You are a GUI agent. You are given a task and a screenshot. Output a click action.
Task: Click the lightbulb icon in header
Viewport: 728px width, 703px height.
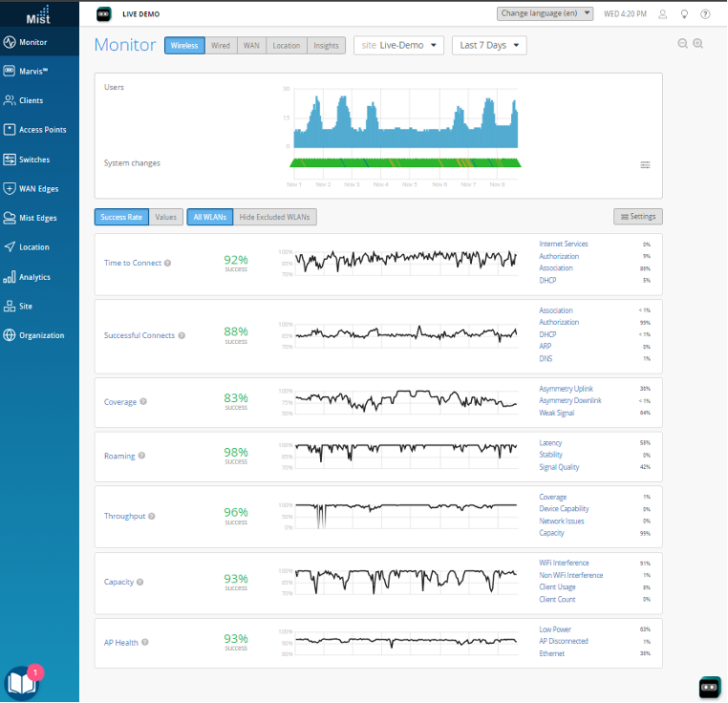pos(684,14)
